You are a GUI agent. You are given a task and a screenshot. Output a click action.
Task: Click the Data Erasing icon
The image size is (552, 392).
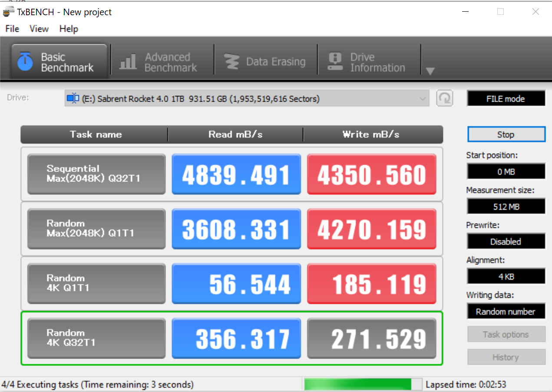click(231, 62)
